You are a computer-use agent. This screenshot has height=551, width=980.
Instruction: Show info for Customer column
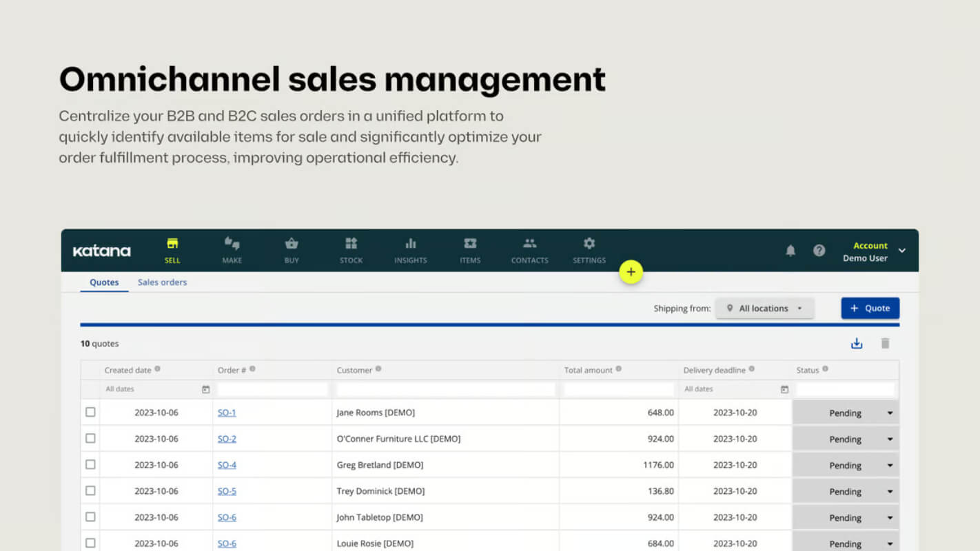(x=378, y=369)
